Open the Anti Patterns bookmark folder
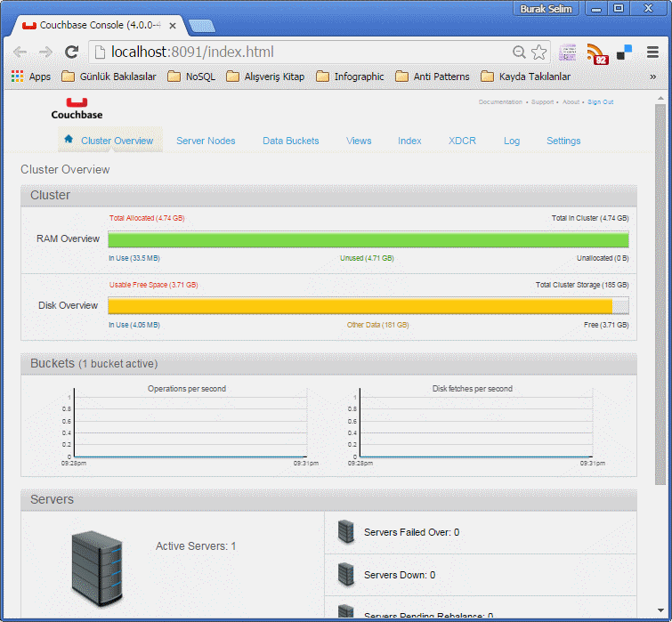 [x=432, y=77]
